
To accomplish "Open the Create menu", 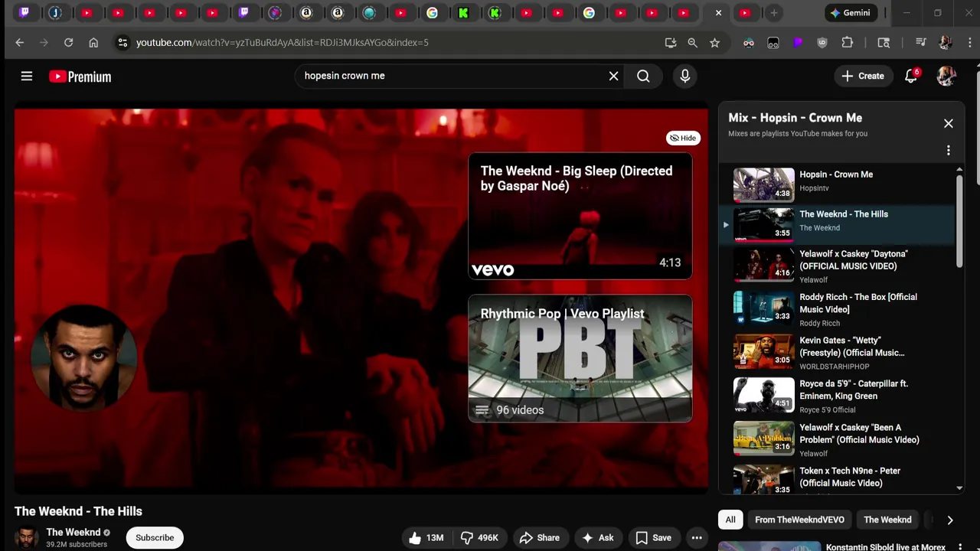I will coord(863,76).
